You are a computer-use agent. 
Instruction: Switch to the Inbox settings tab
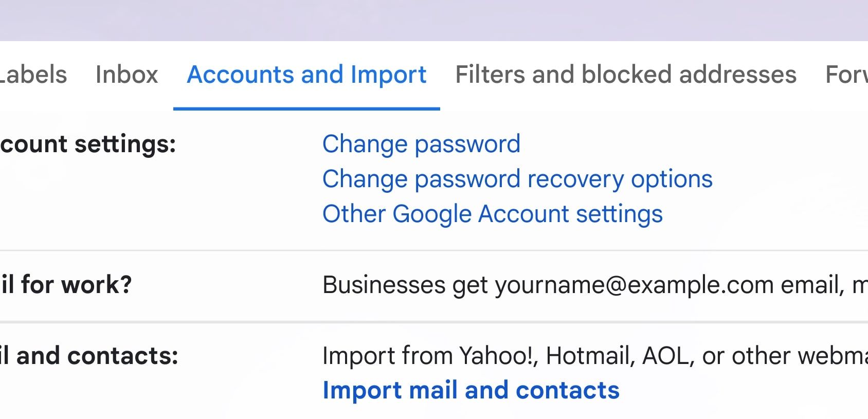click(x=126, y=75)
